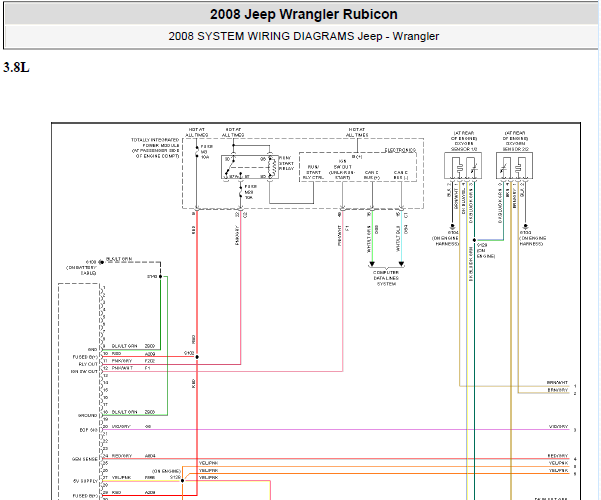This screenshot has height=500, width=601.
Task: Click the "CAN C BUS (-)" label
Action: (x=401, y=175)
